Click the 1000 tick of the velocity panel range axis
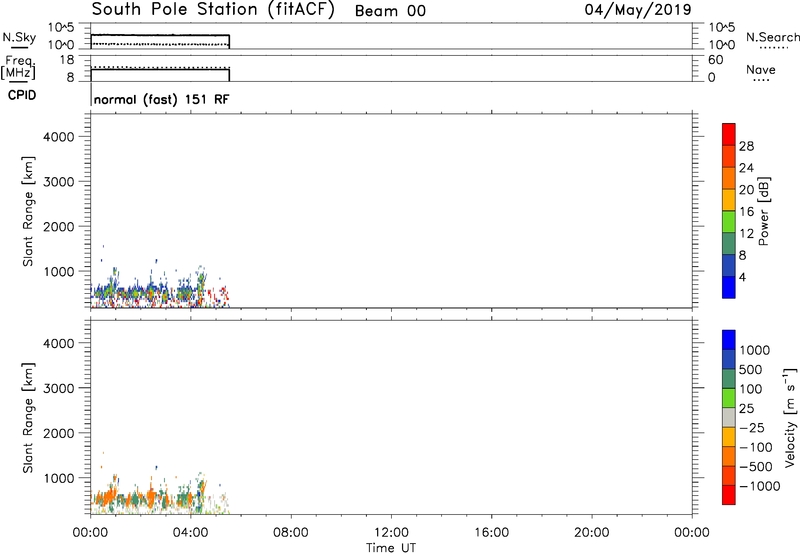Screen dimensions: 800x554 point(58,478)
